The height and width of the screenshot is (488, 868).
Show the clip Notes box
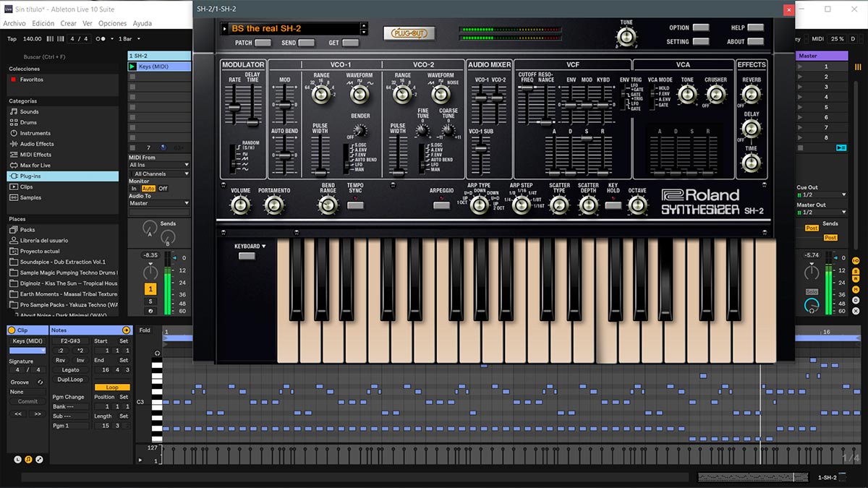pos(28,459)
